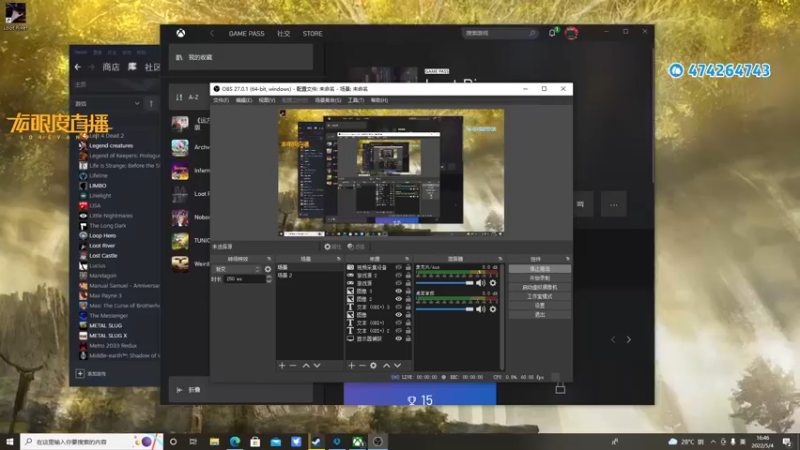Viewport: 800px width, 450px height.
Task: Open OBS 场景集合(S) menu
Action: pyautogui.click(x=328, y=101)
